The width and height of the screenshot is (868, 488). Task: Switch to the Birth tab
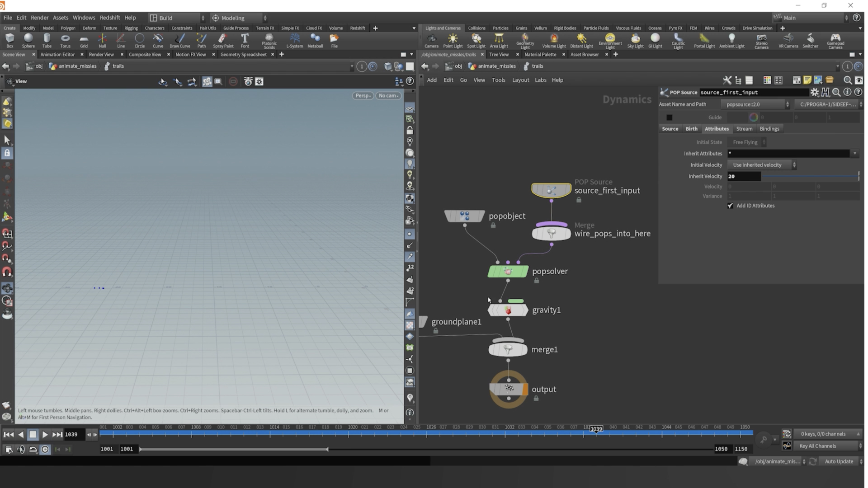(691, 129)
